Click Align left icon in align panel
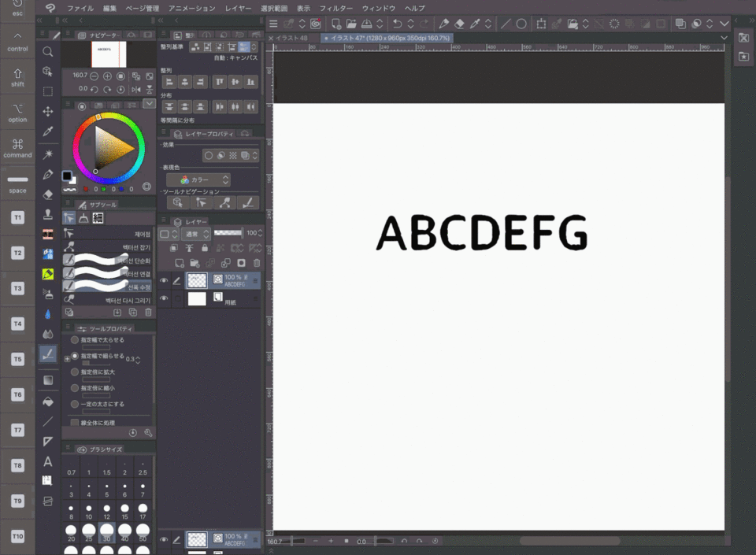Image resolution: width=756 pixels, height=555 pixels. (169, 82)
